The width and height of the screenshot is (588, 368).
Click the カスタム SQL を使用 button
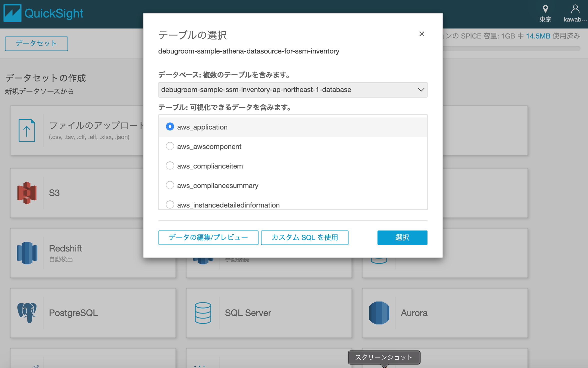pyautogui.click(x=304, y=237)
